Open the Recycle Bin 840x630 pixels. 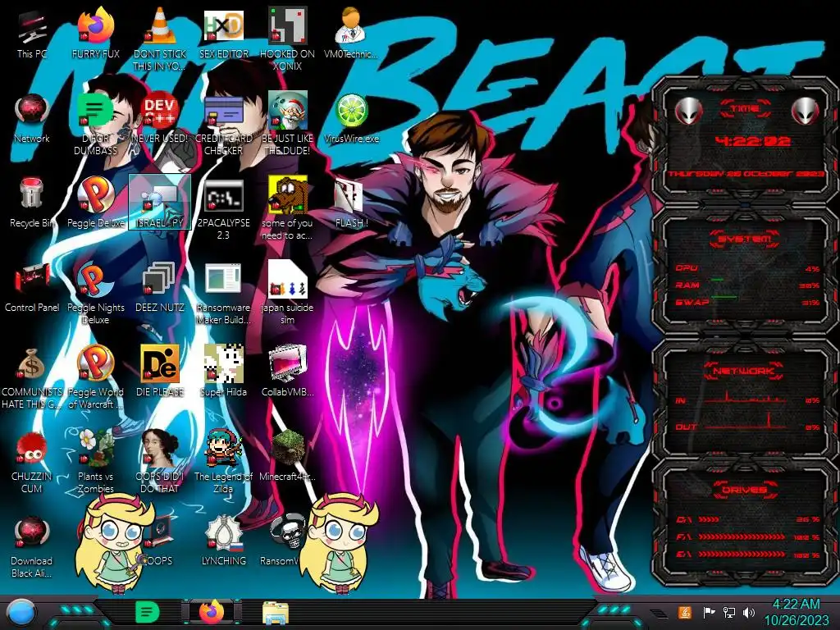32,203
